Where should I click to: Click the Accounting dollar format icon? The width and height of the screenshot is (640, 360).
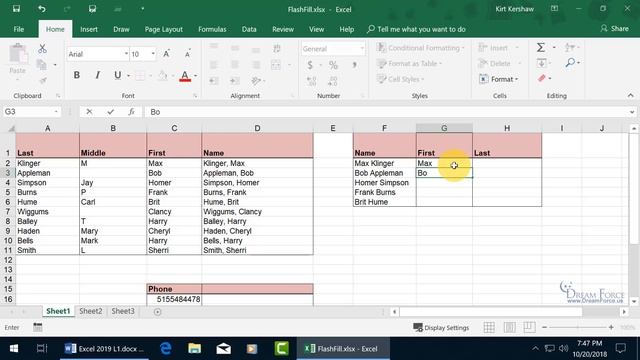310,65
